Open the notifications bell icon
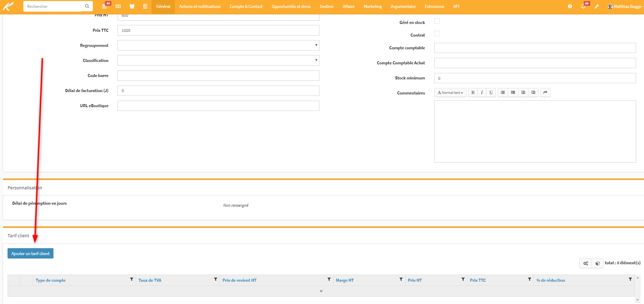This screenshot has height=304, width=644. click(x=583, y=6)
